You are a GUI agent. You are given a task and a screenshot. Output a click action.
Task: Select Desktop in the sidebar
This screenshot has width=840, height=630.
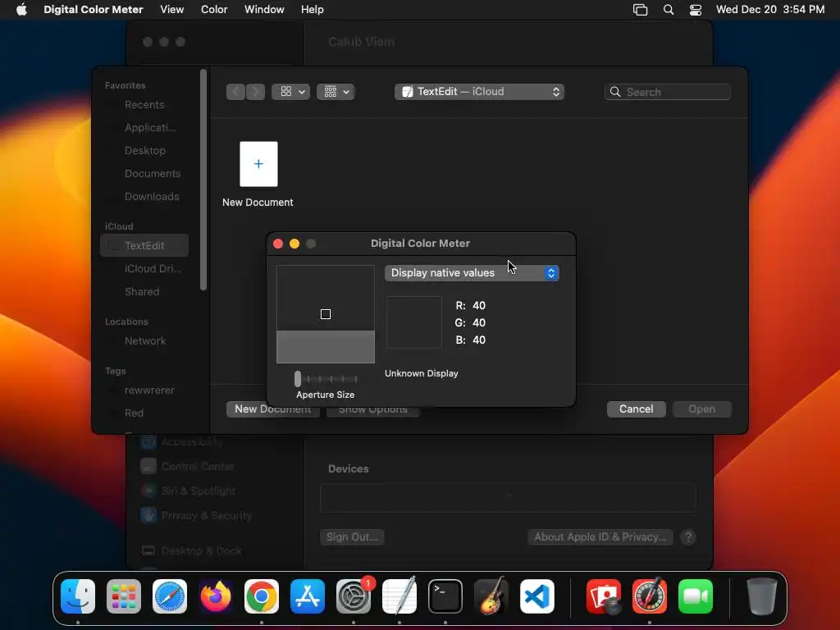pyautogui.click(x=144, y=151)
